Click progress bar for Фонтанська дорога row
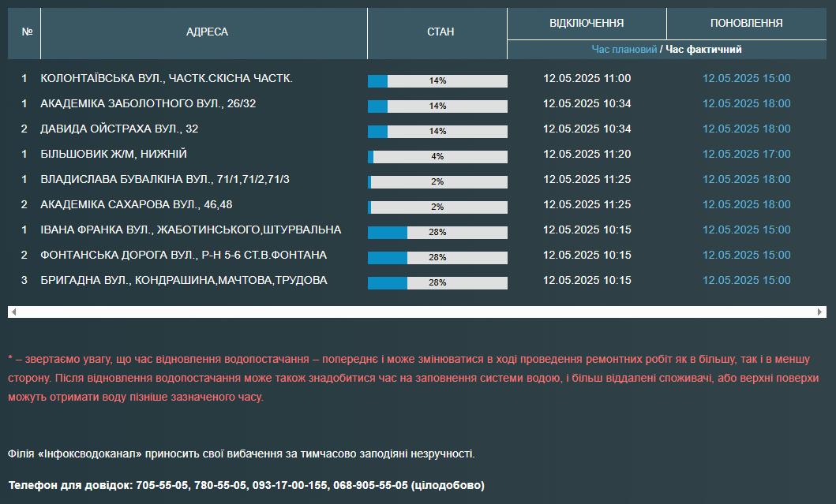836x504 pixels. click(437, 258)
